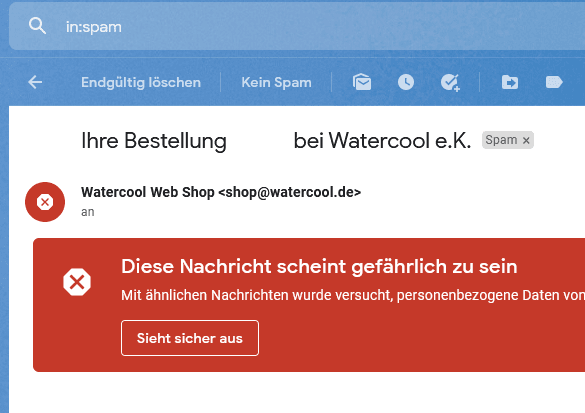Remove the Spam label with x
585x413 pixels.
[x=526, y=140]
